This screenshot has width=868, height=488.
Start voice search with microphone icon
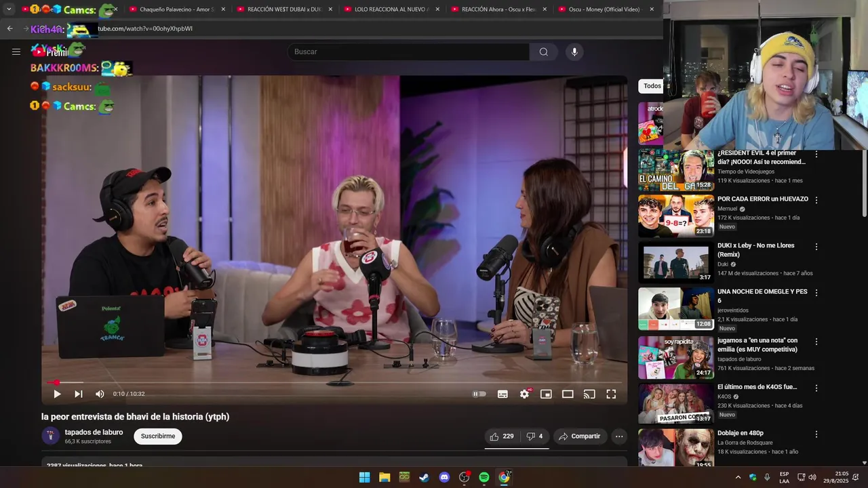(574, 52)
